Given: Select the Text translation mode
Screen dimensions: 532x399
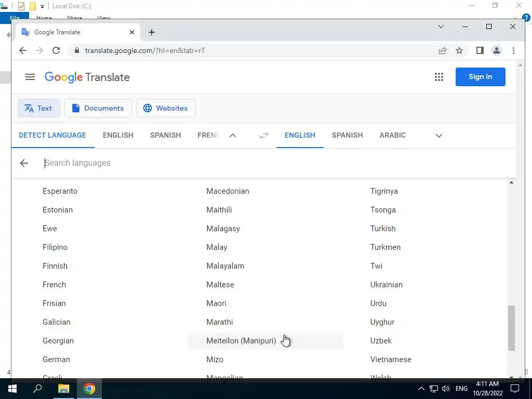Looking at the screenshot, I should coord(38,108).
